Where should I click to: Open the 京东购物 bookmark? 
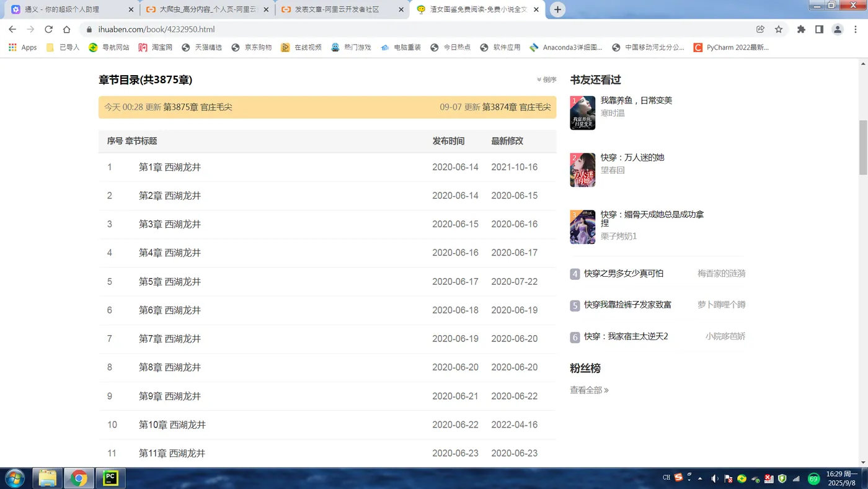252,47
